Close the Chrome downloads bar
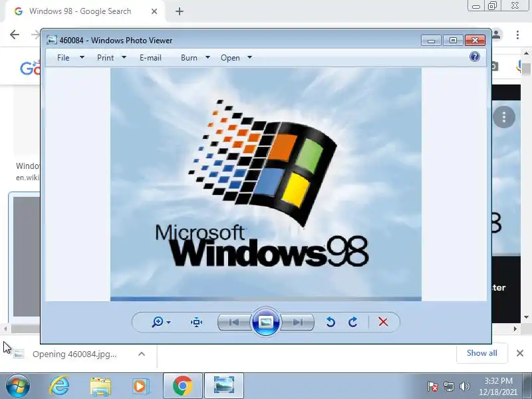Viewport: 532px width, 399px height. click(520, 353)
